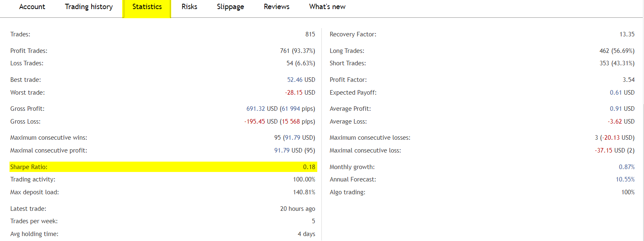Switch to the Trading history tab
This screenshot has width=644, height=241.
tap(89, 7)
